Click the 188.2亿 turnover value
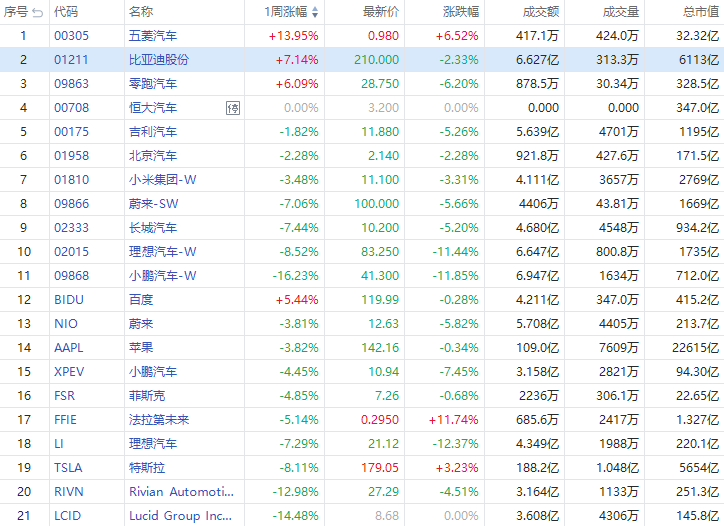 [x=537, y=468]
